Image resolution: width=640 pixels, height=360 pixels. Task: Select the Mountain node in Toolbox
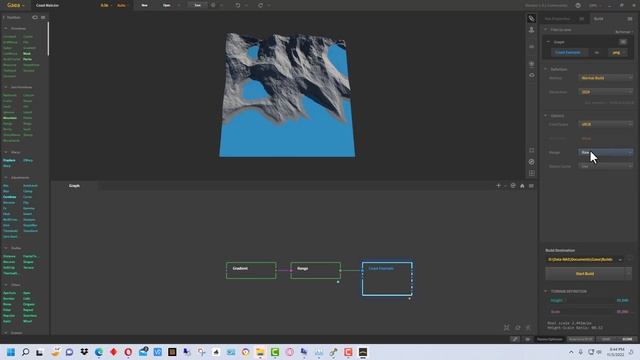(10, 118)
